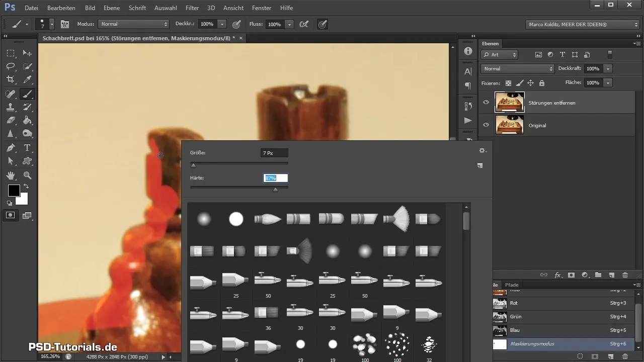Select the Quick Selection tool
The height and width of the screenshot is (362, 644).
click(28, 66)
